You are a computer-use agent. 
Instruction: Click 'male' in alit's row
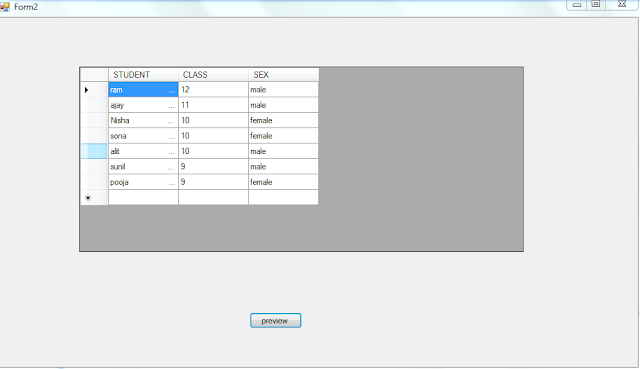pos(283,151)
